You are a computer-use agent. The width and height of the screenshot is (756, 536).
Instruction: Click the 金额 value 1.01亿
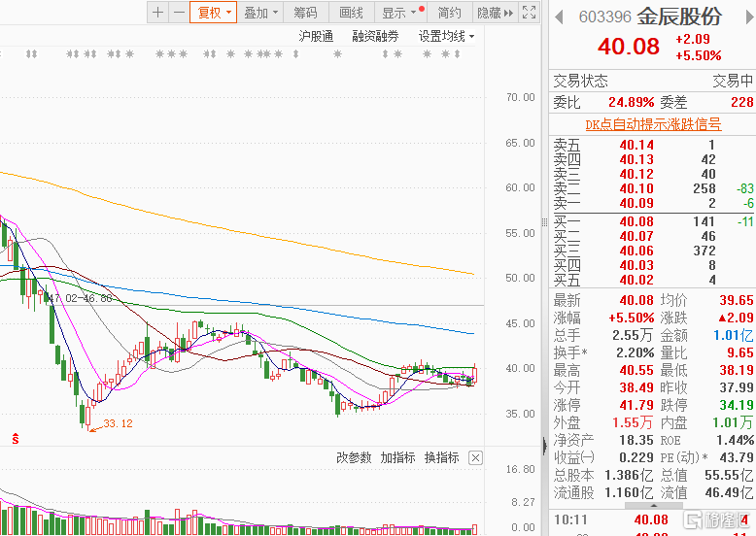[734, 335]
